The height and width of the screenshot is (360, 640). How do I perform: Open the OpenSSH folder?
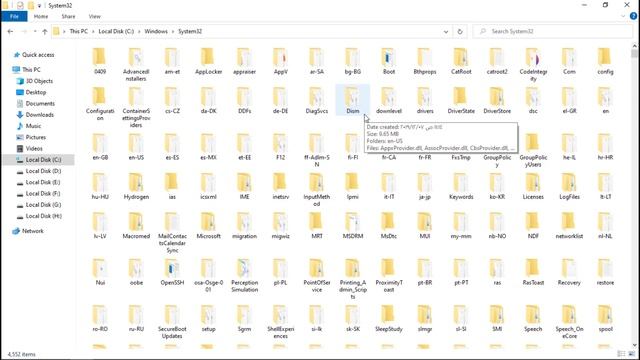172,272
